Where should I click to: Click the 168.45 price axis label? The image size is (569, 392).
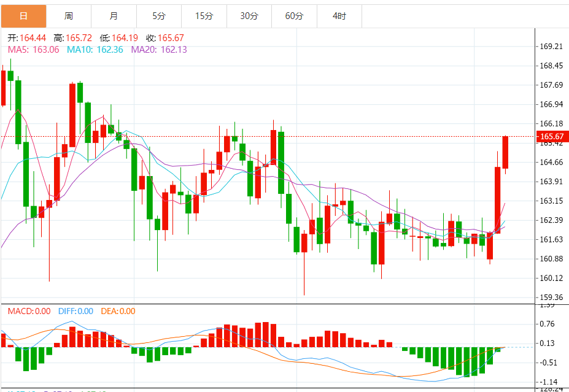(x=552, y=66)
